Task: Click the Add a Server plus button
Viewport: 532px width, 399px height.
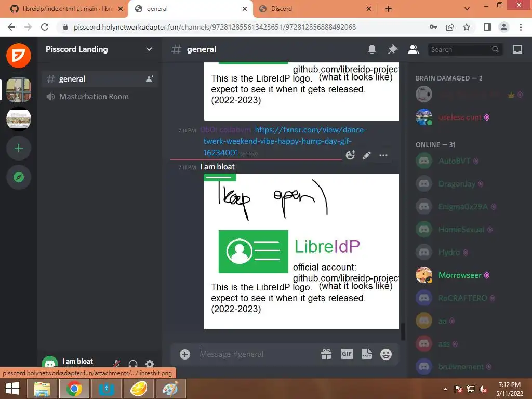Action: 19,148
